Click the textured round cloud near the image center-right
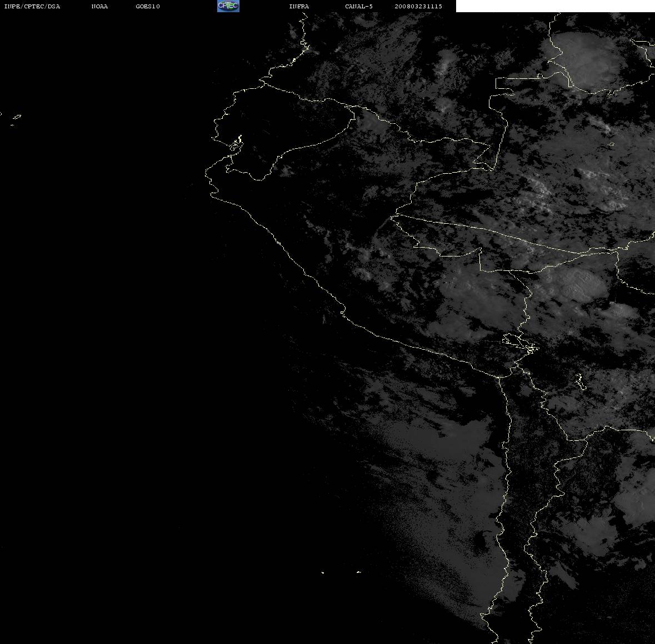This screenshot has width=655, height=644. point(581,283)
